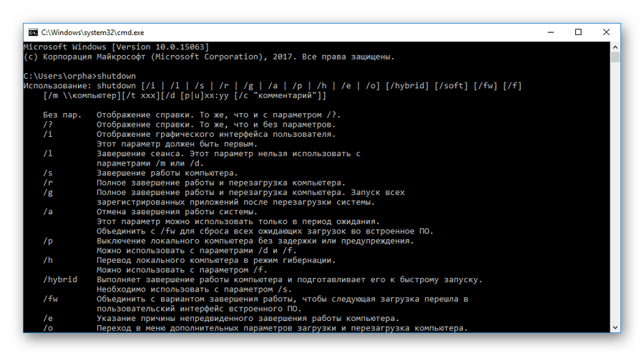Image resolution: width=644 pixels, height=356 pixels.
Task: Click the /s parameter row
Action: [48, 173]
